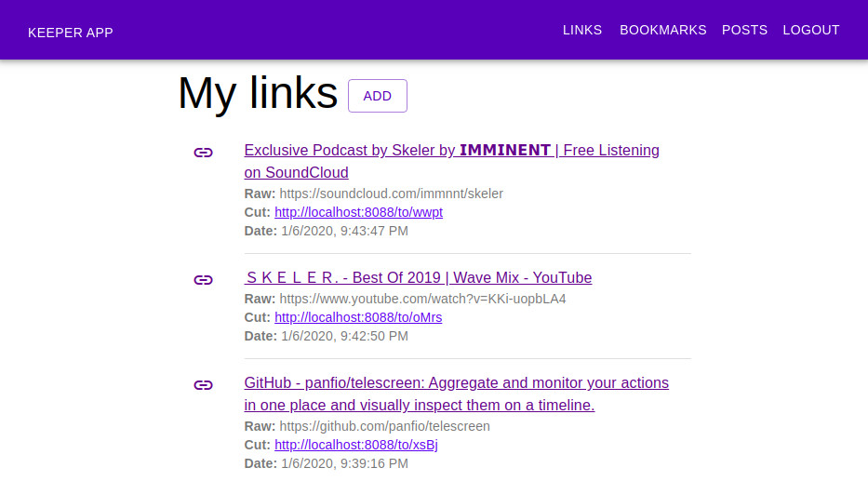Screen dimensions: 868x481
Task: Add a new link with ADD button
Action: (x=378, y=96)
